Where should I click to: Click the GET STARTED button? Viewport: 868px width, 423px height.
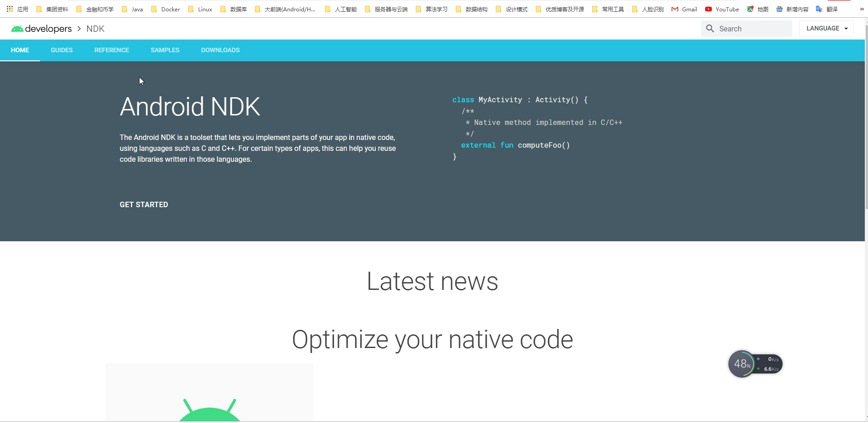point(144,204)
